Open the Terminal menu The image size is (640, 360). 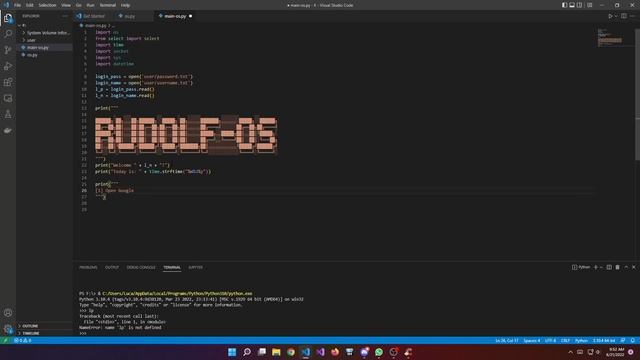click(107, 5)
